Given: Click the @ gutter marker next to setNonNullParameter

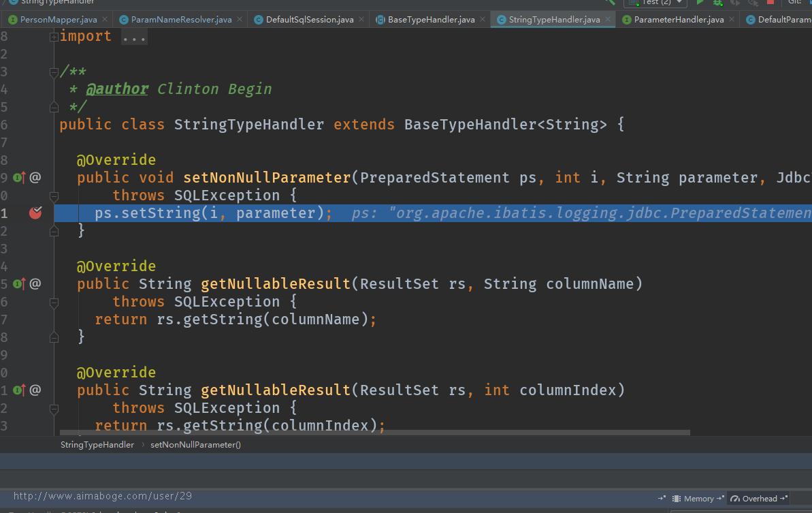Looking at the screenshot, I should click(35, 178).
